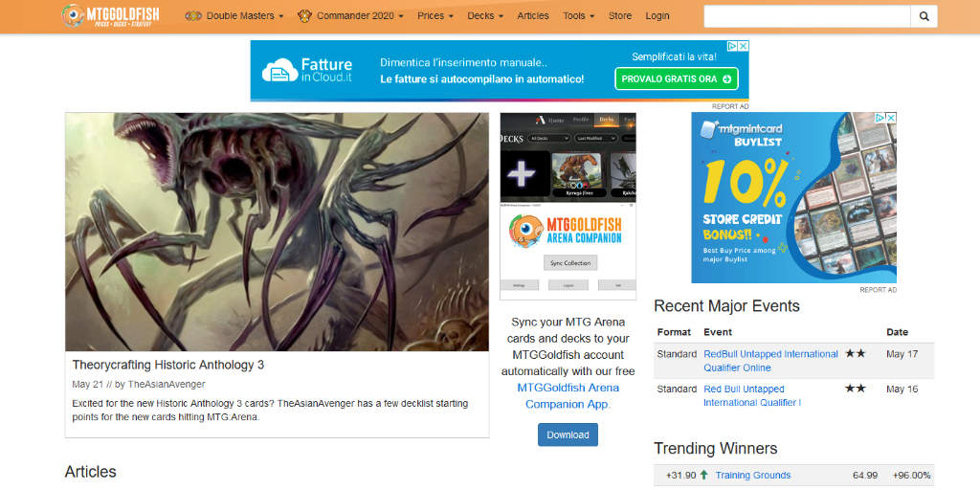Click the Trending Winners heading

pos(716,448)
